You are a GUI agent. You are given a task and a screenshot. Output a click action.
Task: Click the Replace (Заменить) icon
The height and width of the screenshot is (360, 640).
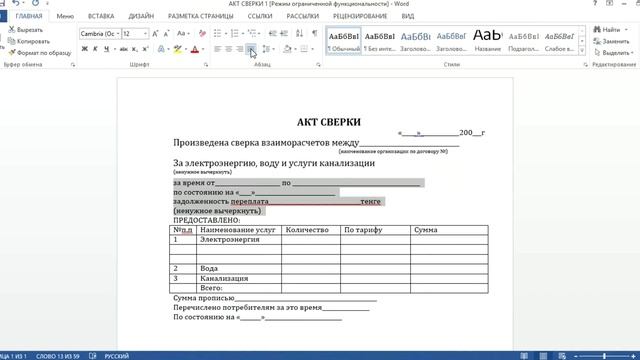tap(597, 41)
